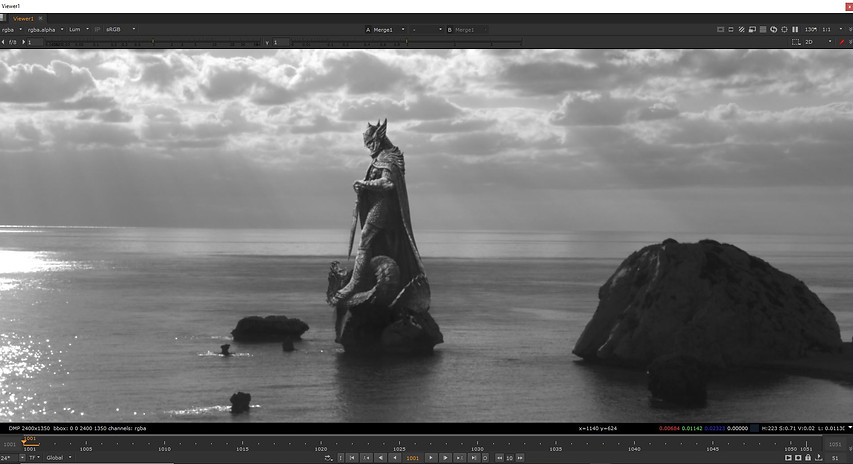Click the DMP 2400x1350 format info text

click(29, 428)
